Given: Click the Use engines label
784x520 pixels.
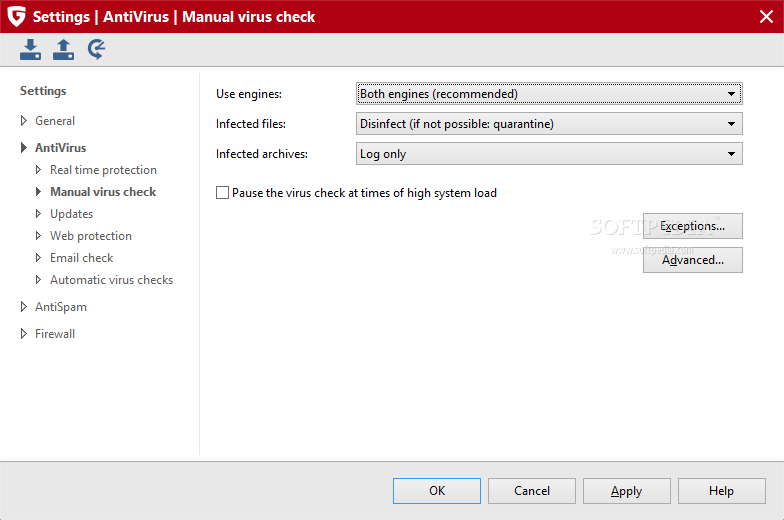Looking at the screenshot, I should point(249,94).
